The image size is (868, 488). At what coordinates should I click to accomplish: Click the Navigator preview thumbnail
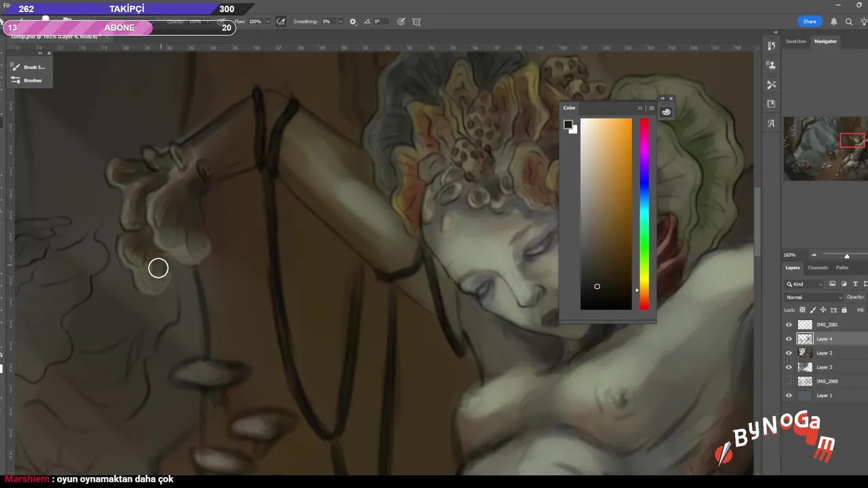click(826, 148)
